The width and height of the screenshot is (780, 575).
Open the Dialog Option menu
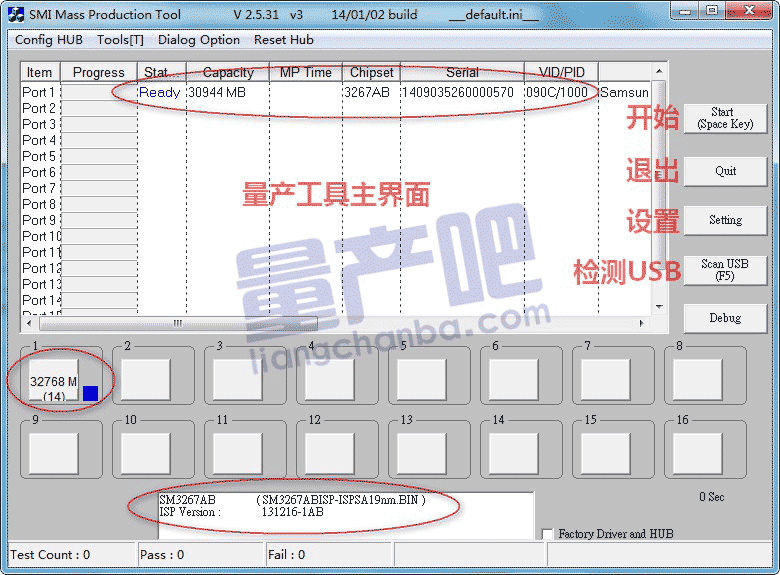point(198,40)
